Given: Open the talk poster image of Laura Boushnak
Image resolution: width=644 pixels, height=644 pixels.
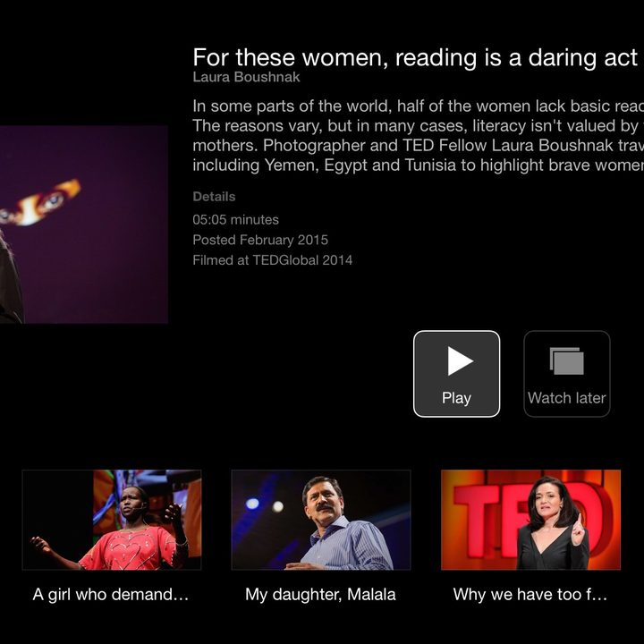Looking at the screenshot, I should click(84, 225).
